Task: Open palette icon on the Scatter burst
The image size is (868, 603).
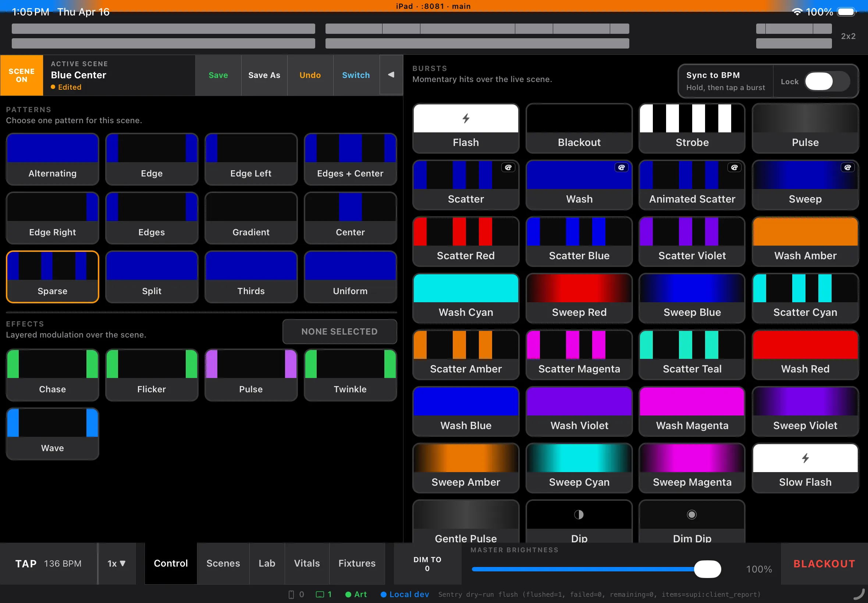Action: point(508,167)
